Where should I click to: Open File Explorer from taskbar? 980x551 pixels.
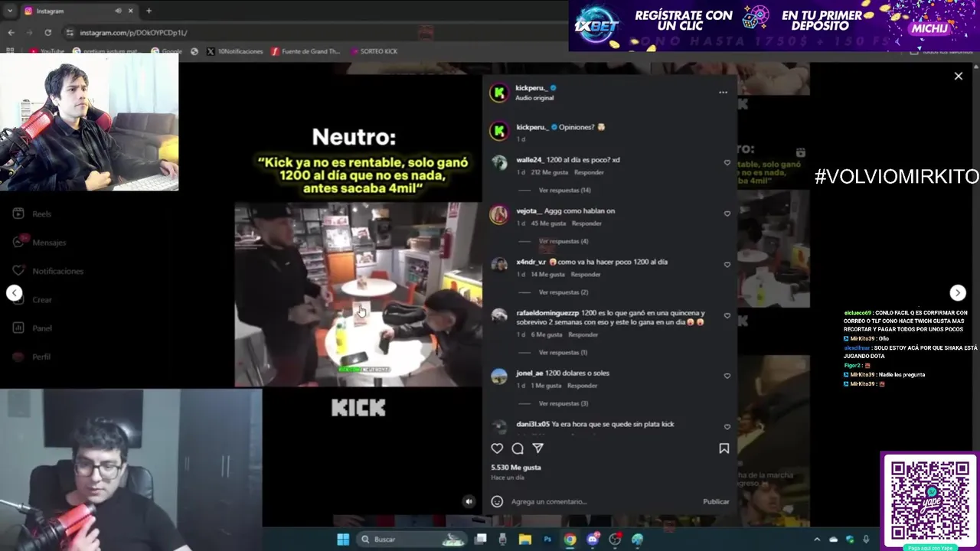(x=525, y=540)
